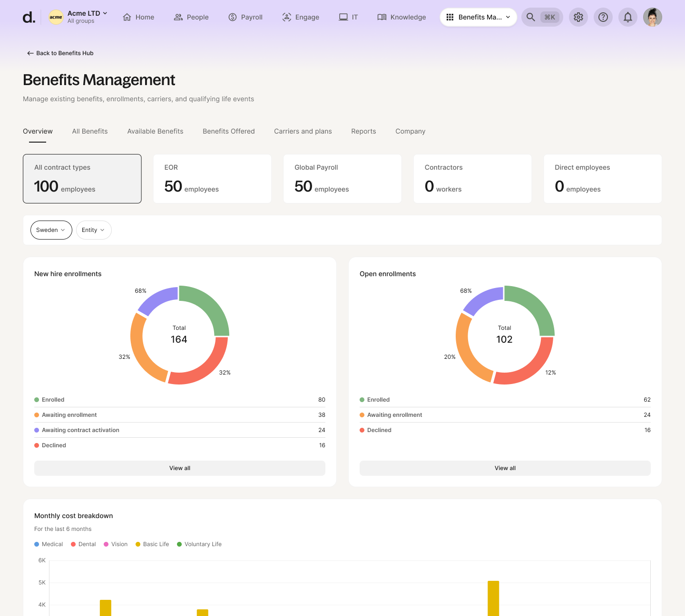Open the Benefits Ma... app dropdown
Viewport: 685px width, 616px height.
tap(479, 17)
